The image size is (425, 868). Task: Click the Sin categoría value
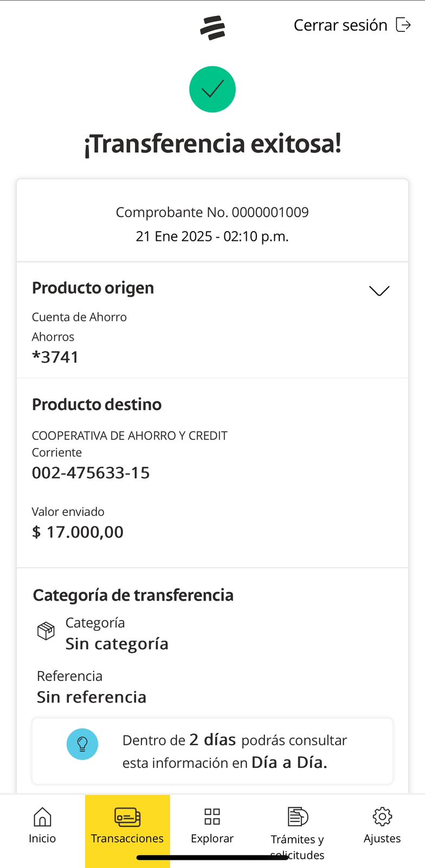[117, 644]
